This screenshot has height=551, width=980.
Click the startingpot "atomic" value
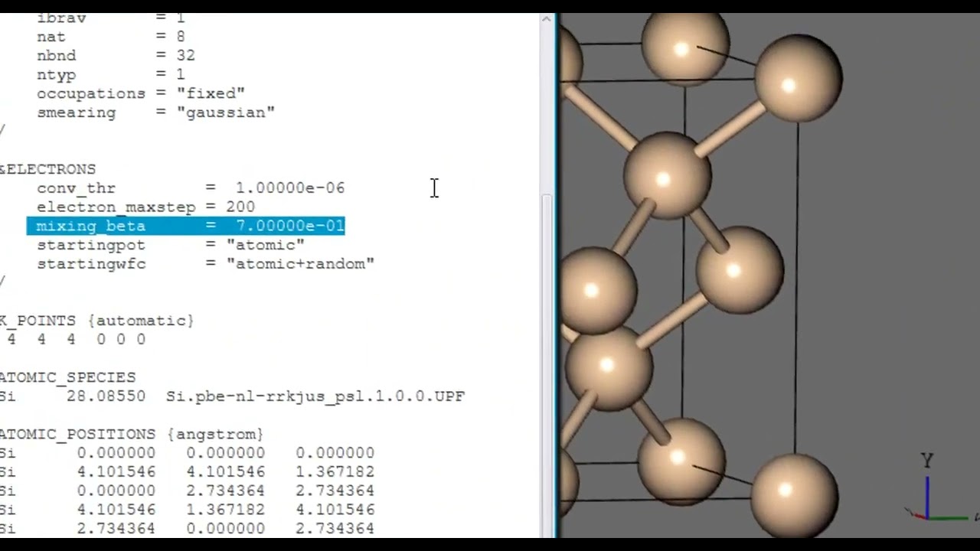click(266, 245)
